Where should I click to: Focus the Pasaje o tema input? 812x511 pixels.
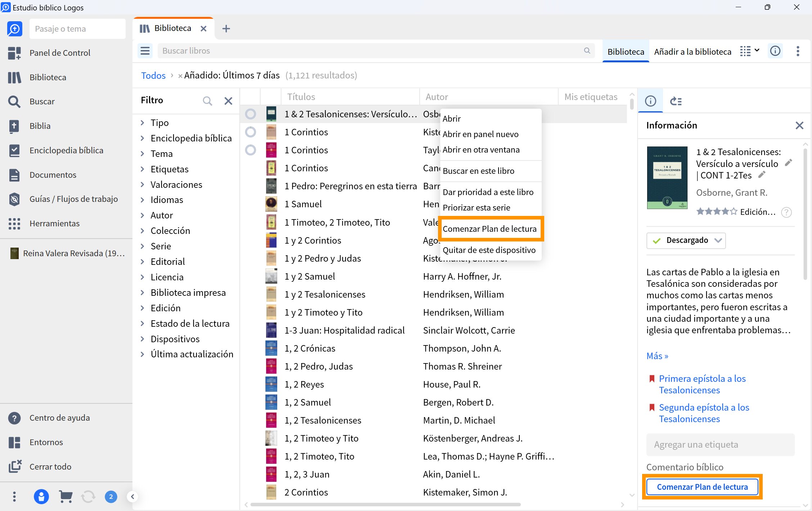[77, 29]
